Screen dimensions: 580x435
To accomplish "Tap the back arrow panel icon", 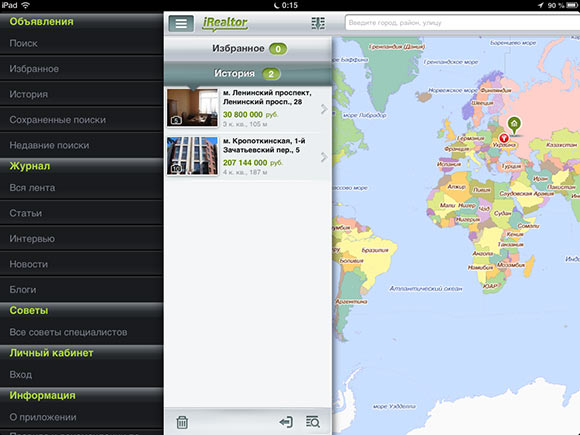I will [286, 422].
